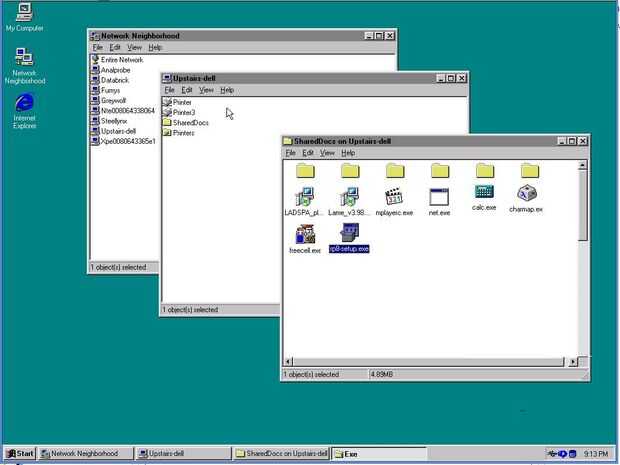This screenshot has height=465, width=620.
Task: Click the horizontal scroll left arrow
Action: [x=288, y=361]
